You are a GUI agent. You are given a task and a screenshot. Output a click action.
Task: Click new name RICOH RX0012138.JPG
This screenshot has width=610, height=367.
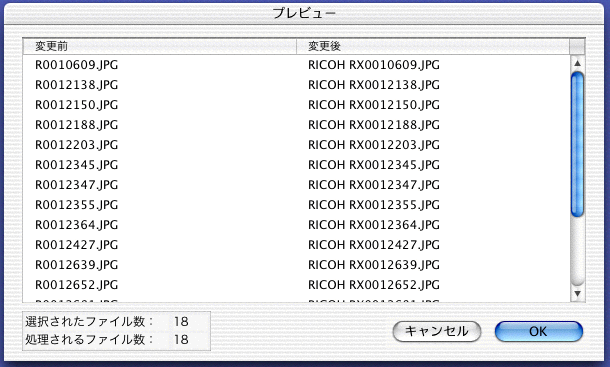tap(374, 85)
